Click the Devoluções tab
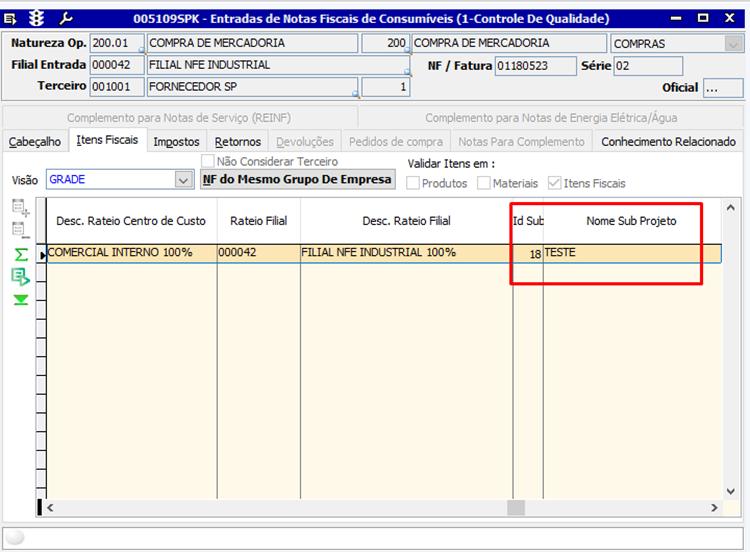 pos(305,142)
